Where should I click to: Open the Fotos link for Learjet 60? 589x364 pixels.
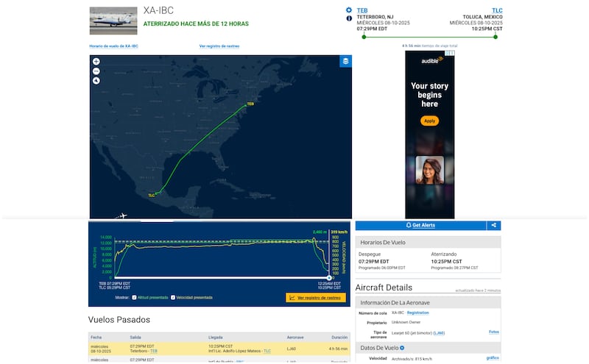click(x=493, y=332)
